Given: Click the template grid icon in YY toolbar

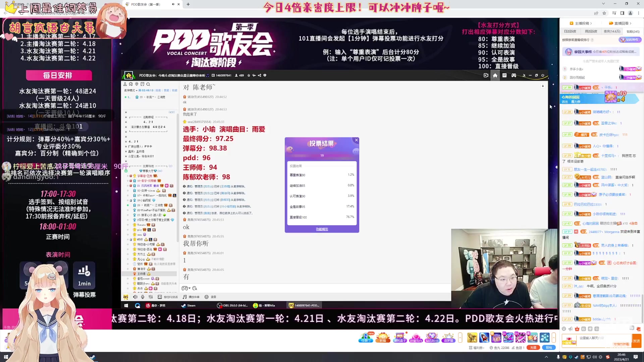Looking at the screenshot, I should click(x=504, y=75).
